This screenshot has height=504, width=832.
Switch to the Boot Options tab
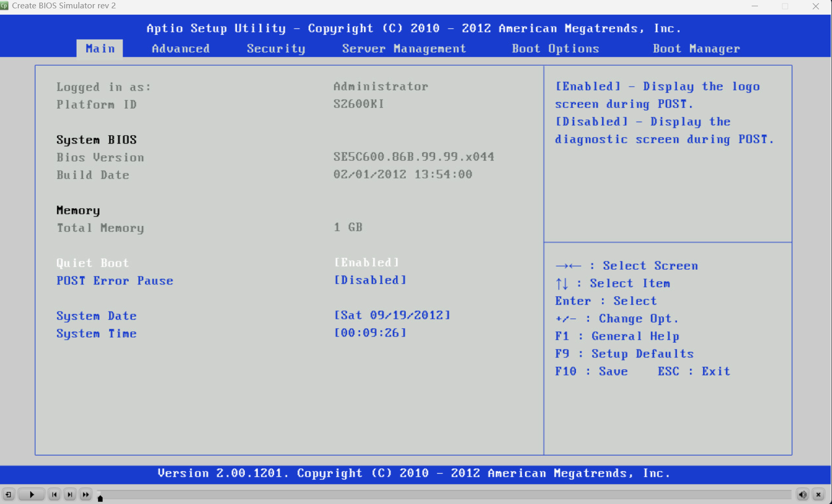point(556,49)
